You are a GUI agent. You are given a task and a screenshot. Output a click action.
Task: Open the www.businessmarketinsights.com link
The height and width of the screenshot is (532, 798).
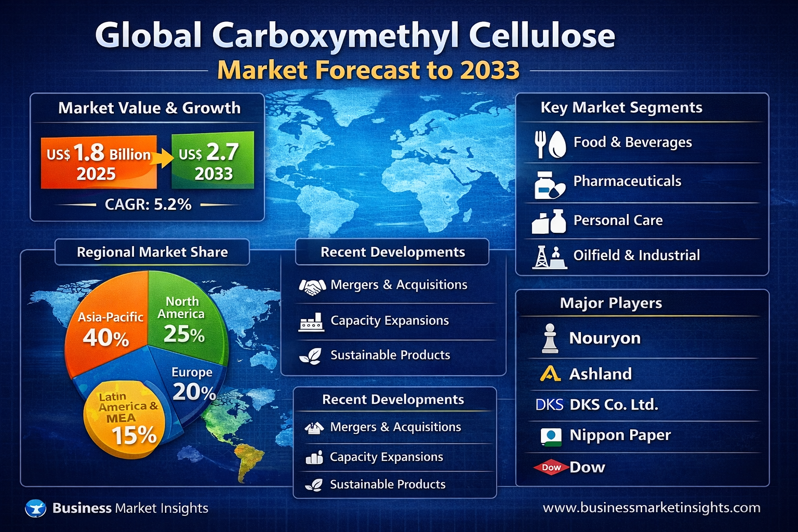click(x=651, y=508)
